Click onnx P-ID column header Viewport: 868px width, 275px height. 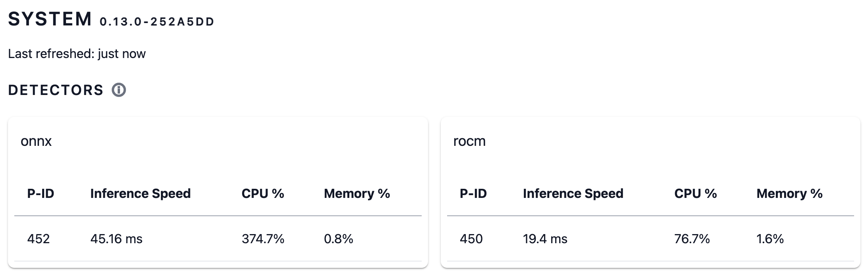tap(41, 194)
